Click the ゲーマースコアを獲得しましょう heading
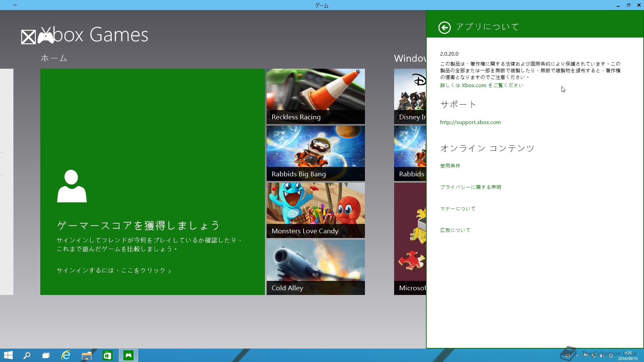This screenshot has width=644, height=362. (138, 225)
